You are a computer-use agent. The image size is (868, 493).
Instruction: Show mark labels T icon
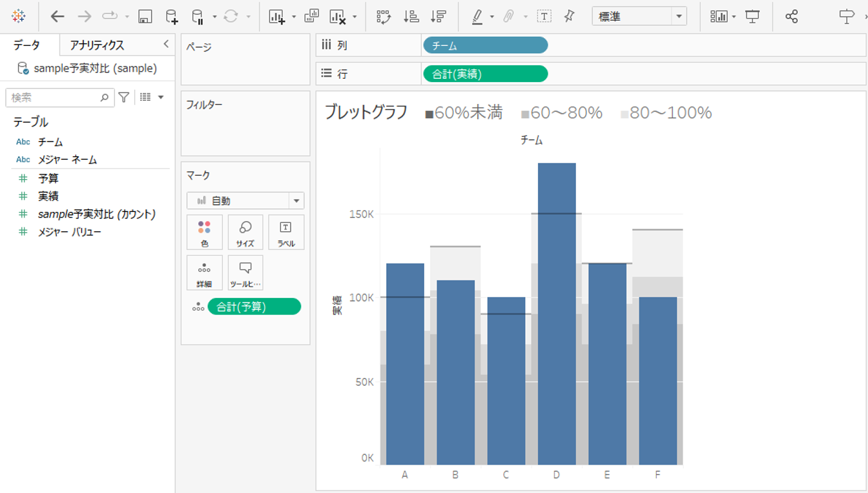click(544, 17)
